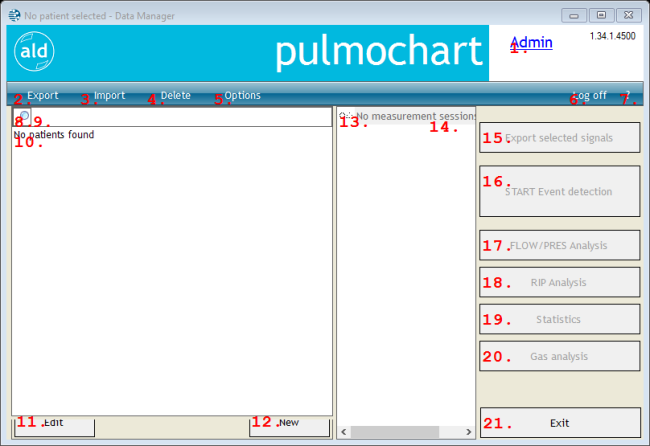Click the horizontal scrollbar right arrow
The image size is (650, 446).
click(x=468, y=432)
